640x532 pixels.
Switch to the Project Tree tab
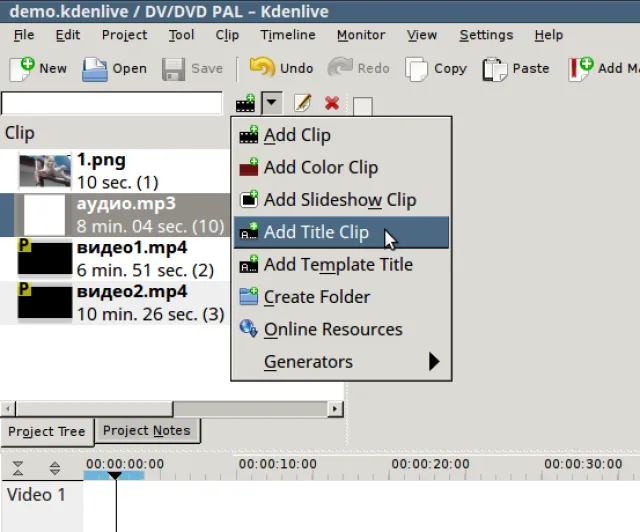[47, 432]
